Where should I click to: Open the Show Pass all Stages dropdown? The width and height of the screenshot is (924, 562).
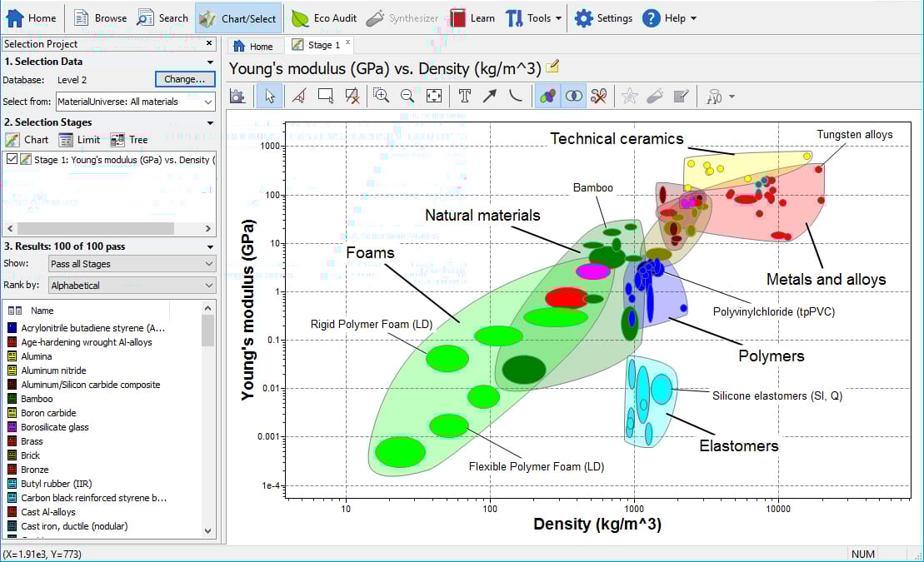pos(132,264)
